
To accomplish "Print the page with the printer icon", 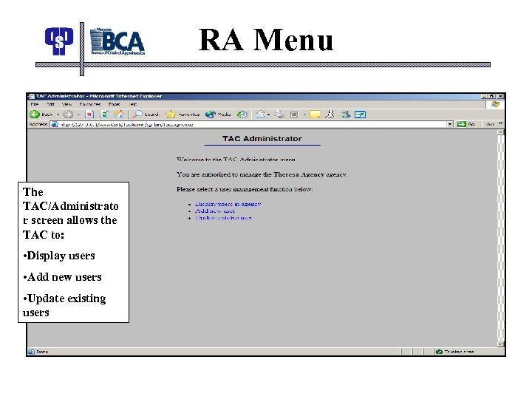I will [279, 115].
